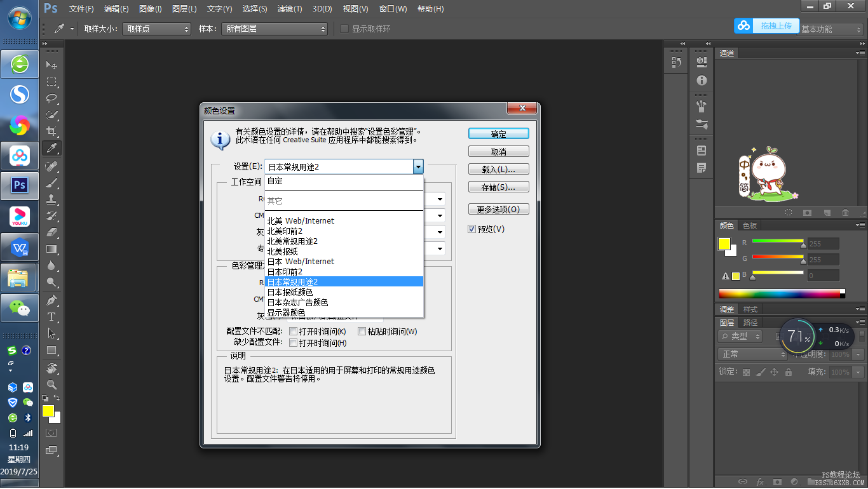Open the Info panel icon
This screenshot has width=868, height=489.
702,80
